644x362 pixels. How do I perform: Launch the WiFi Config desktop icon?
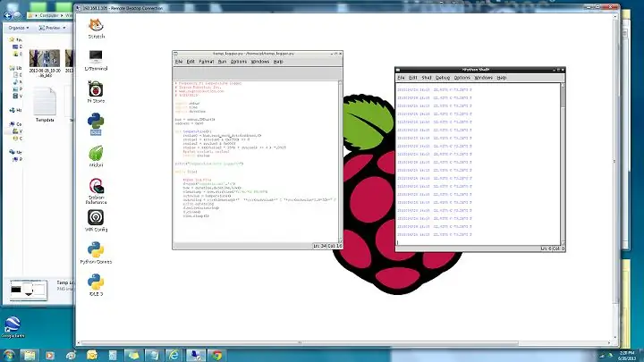[96, 221]
